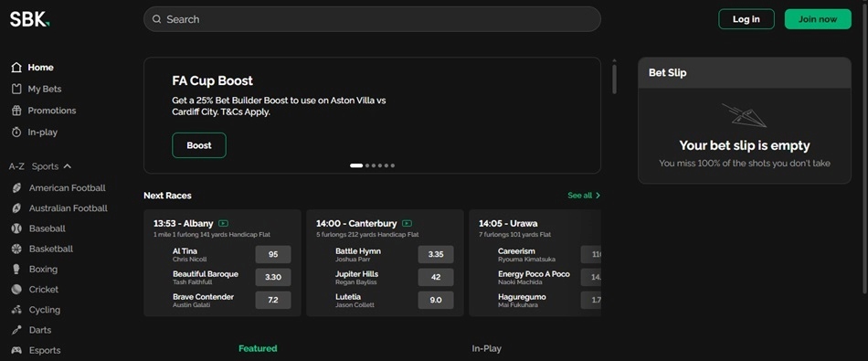Switch to the In-Play tab
This screenshot has width=868, height=361.
pyautogui.click(x=487, y=348)
